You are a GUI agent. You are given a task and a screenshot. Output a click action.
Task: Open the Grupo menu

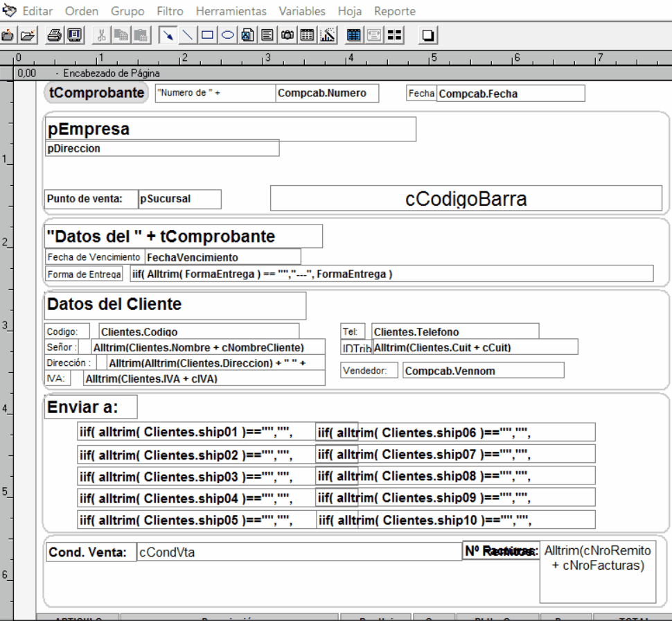click(x=127, y=11)
